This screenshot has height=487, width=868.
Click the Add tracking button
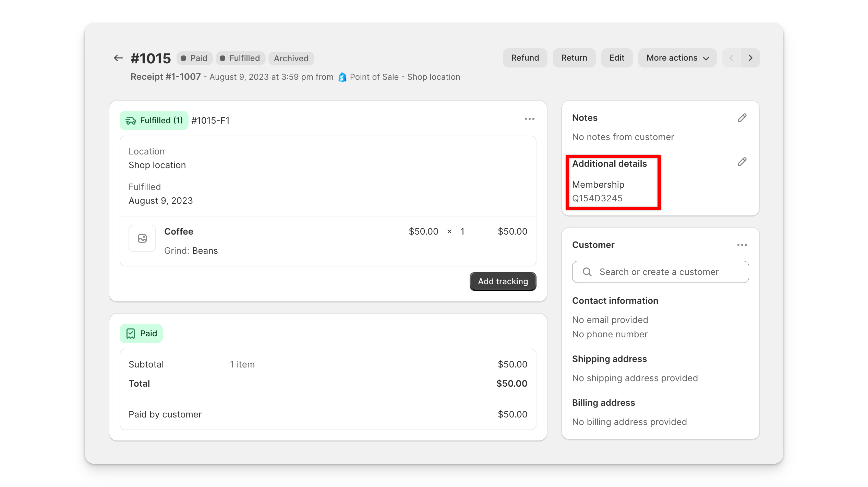coord(503,281)
